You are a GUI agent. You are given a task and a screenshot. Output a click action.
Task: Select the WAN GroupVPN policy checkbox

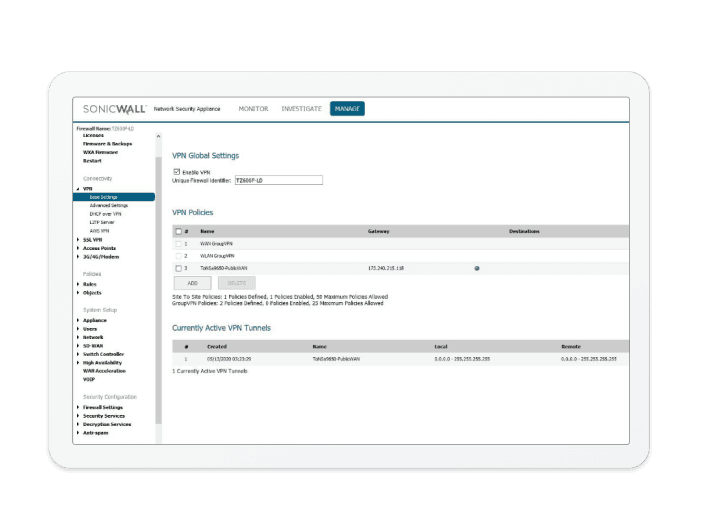[178, 244]
